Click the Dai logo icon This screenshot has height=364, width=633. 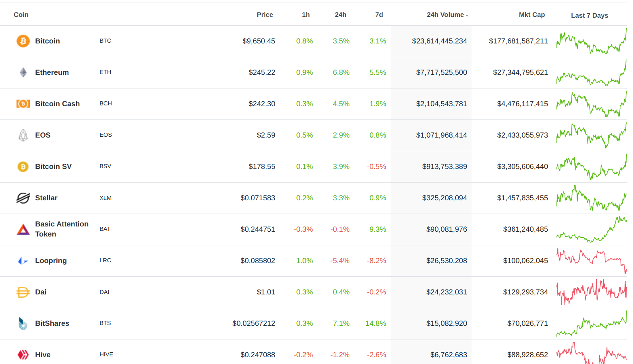23,292
